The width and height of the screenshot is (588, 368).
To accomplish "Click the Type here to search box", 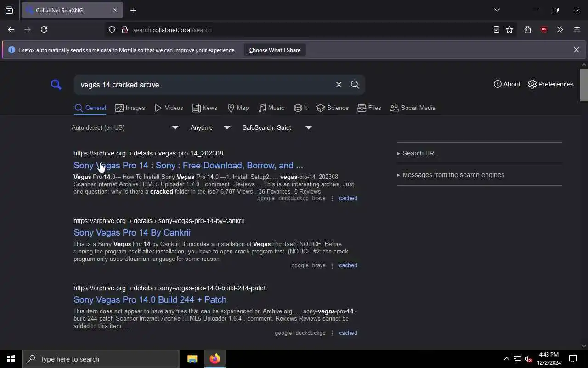I will 101,359.
